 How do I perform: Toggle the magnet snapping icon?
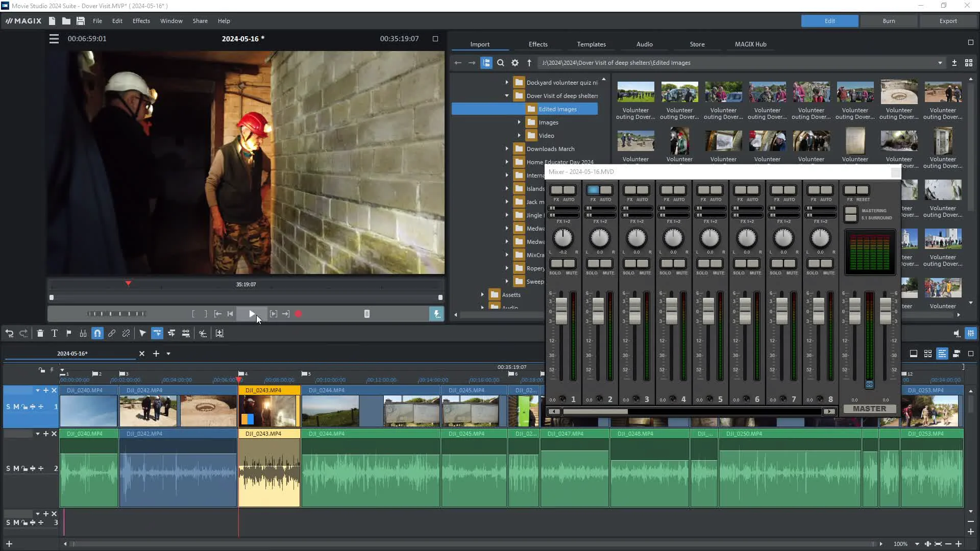pos(97,333)
